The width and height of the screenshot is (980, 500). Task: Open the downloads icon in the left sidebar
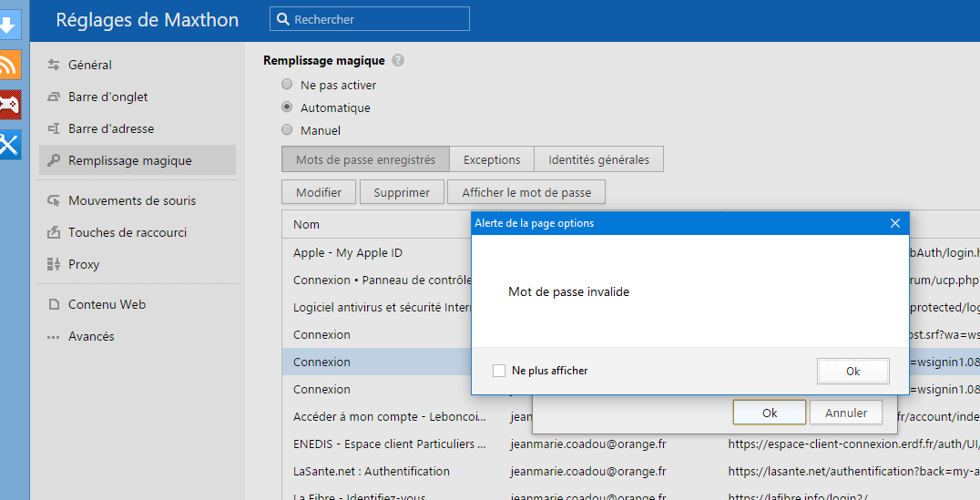coord(9,25)
